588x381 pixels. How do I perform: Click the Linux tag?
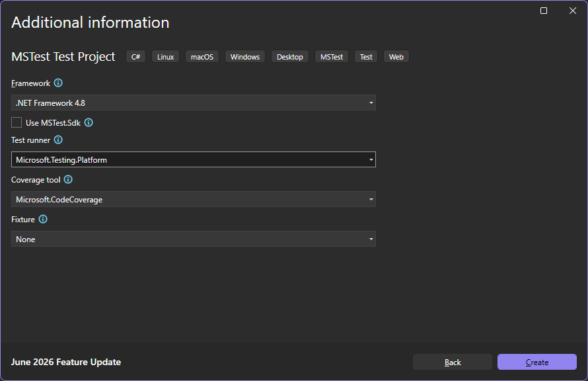tap(165, 57)
